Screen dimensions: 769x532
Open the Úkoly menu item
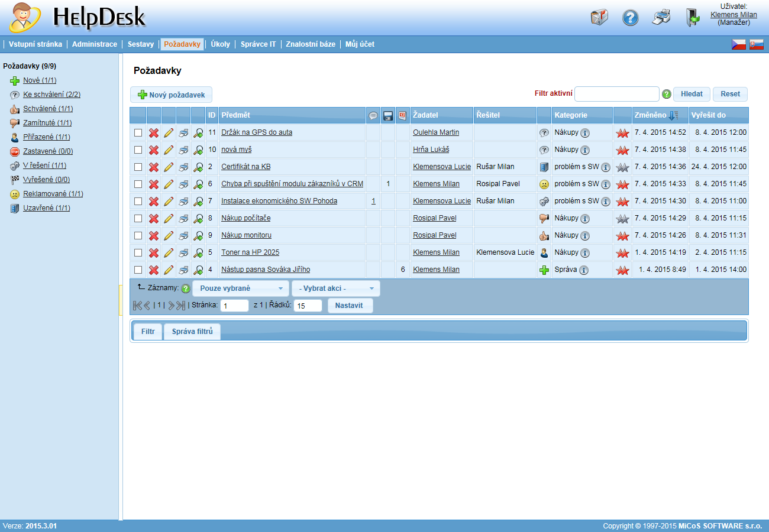pyautogui.click(x=221, y=44)
